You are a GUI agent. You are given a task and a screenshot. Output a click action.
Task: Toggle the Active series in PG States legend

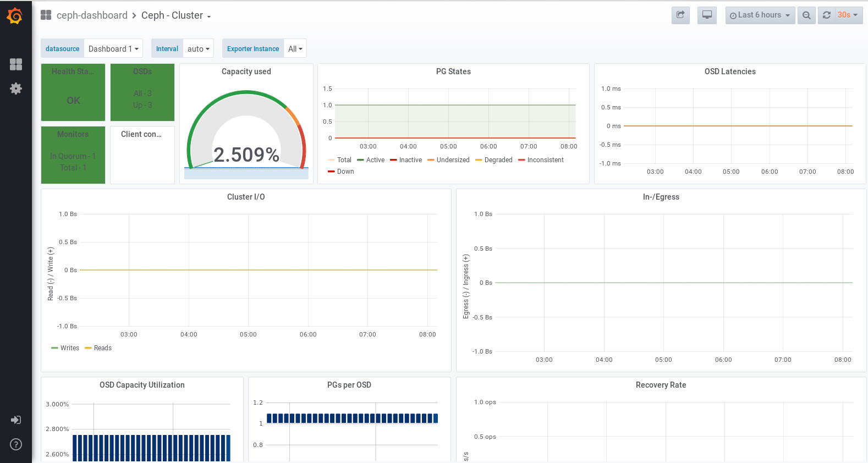pos(375,160)
